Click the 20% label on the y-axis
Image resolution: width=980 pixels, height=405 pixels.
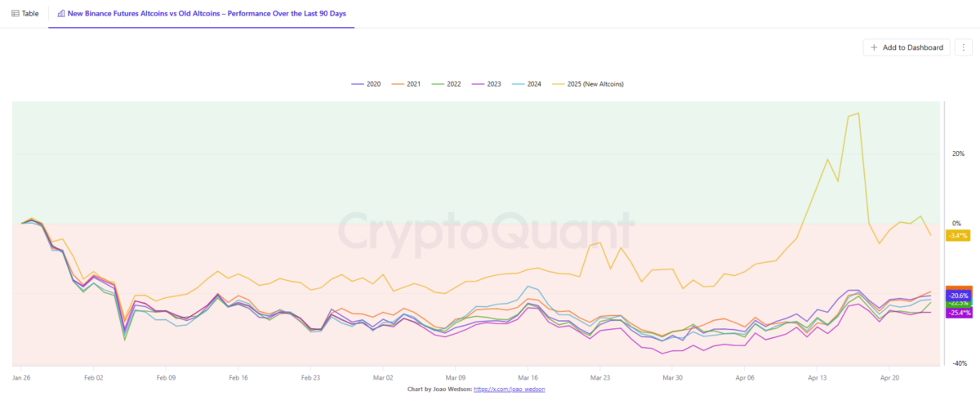click(x=958, y=154)
